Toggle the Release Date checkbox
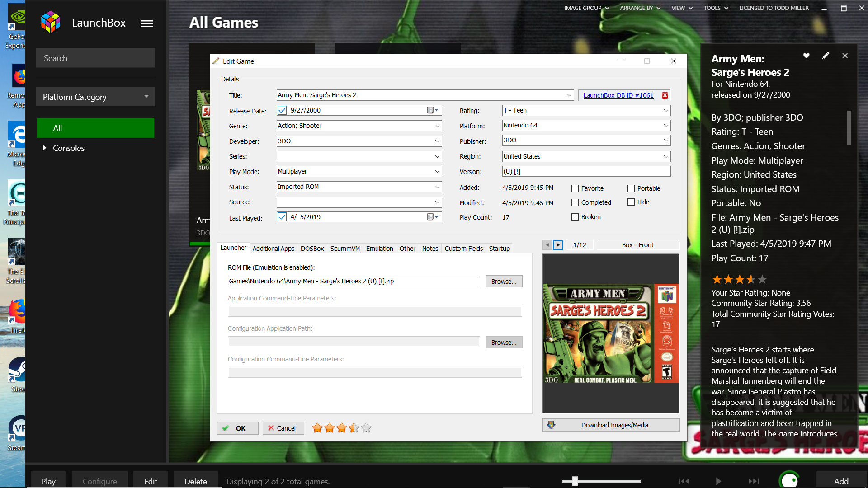Screen dimensions: 868x488 tap(282, 110)
